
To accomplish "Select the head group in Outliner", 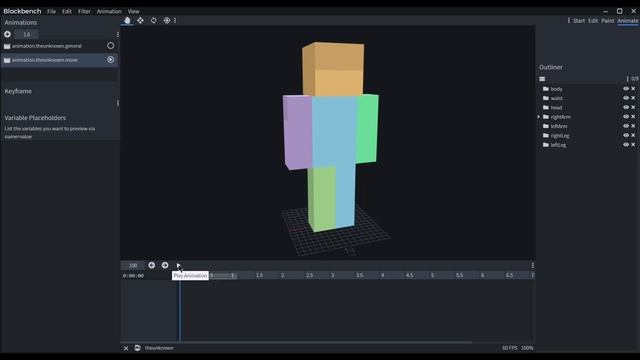I will click(556, 108).
